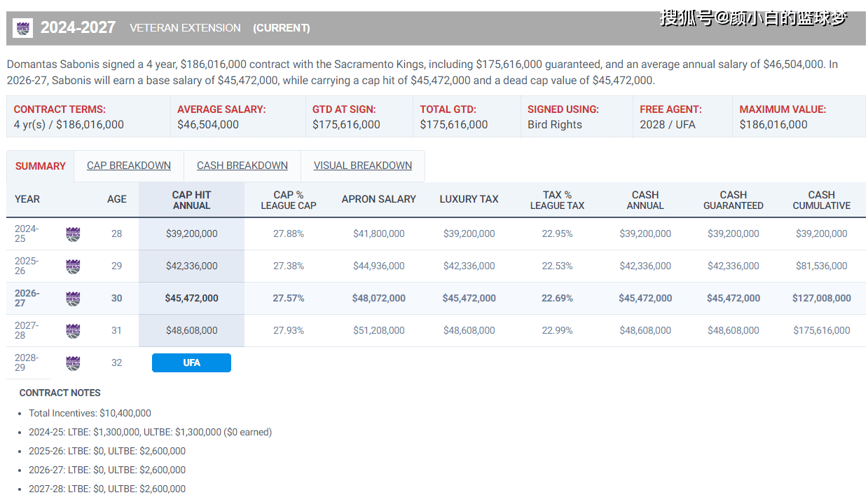
Task: Click the Tax % League Tax header
Action: [x=557, y=200]
